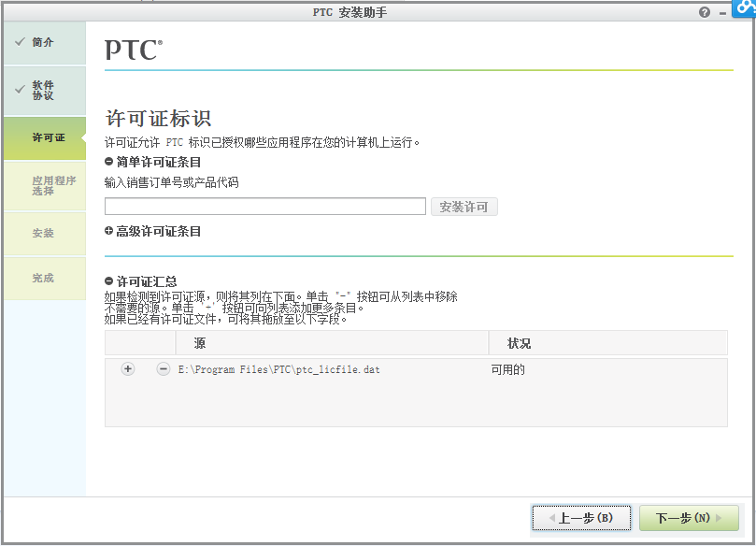This screenshot has width=756, height=546.
Task: Collapse the 许可证汇总 section
Action: tap(109, 281)
